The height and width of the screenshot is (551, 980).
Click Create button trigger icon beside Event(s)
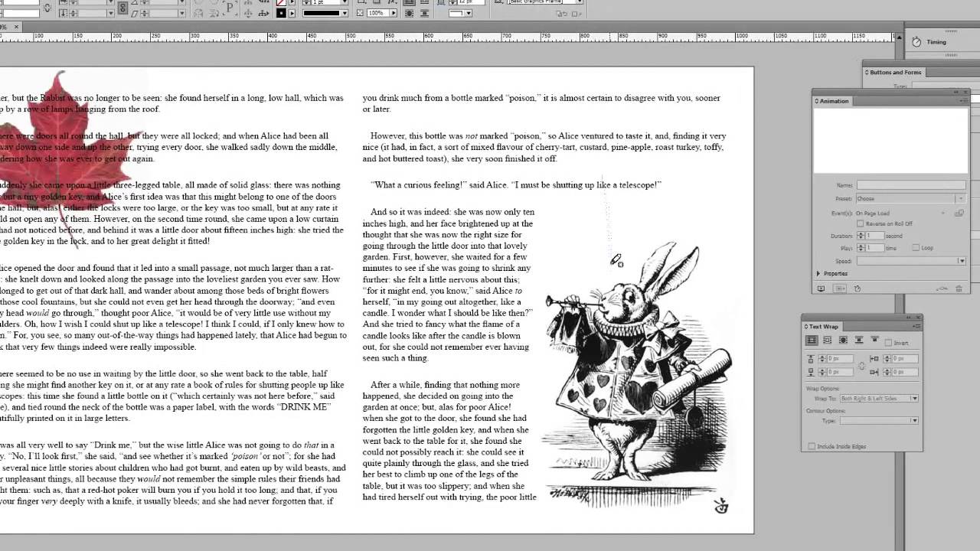tap(959, 213)
